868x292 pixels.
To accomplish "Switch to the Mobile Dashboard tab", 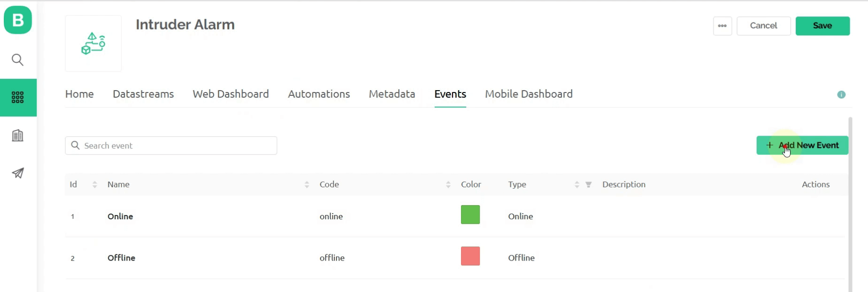I will click(529, 94).
